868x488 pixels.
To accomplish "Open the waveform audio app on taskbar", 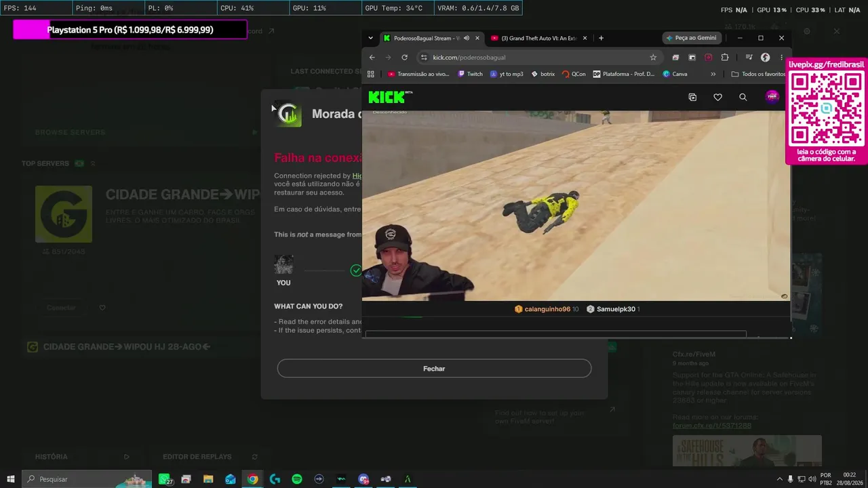I will [x=341, y=479].
